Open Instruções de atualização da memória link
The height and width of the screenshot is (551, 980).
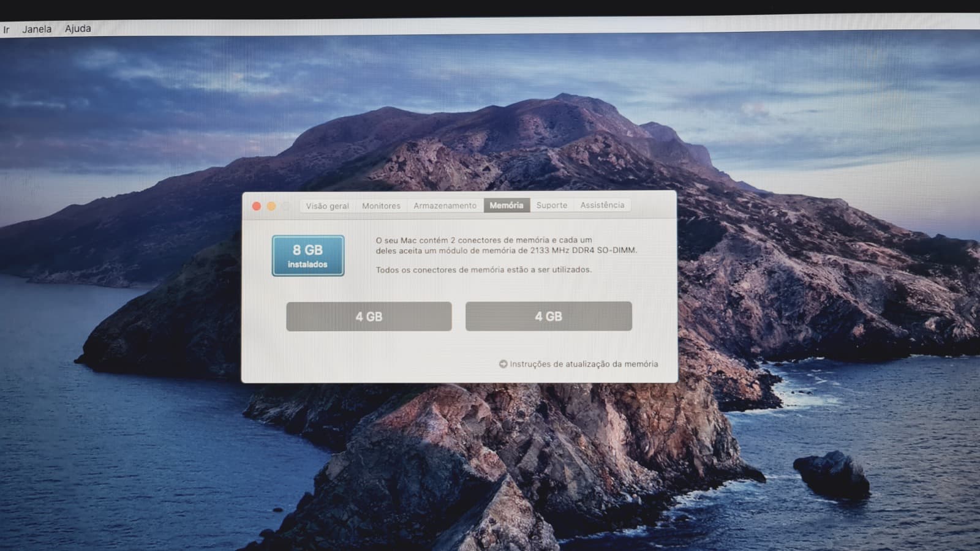point(584,364)
